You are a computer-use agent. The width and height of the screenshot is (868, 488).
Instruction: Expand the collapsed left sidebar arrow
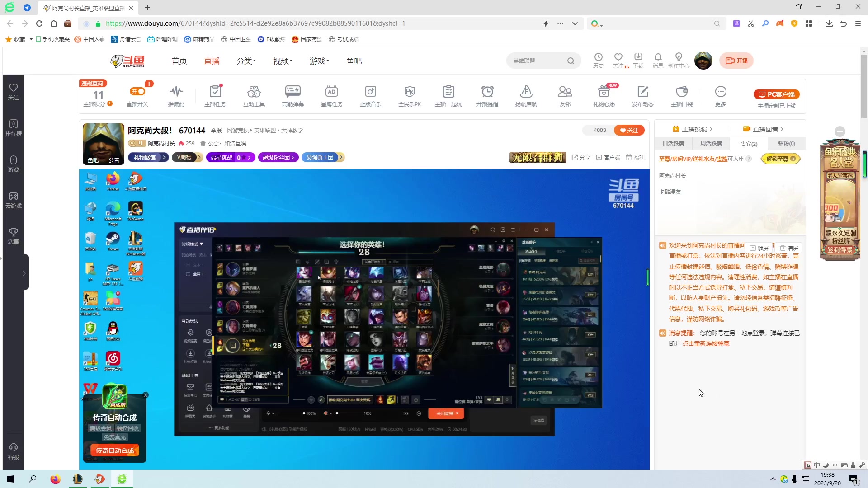pos(24,273)
